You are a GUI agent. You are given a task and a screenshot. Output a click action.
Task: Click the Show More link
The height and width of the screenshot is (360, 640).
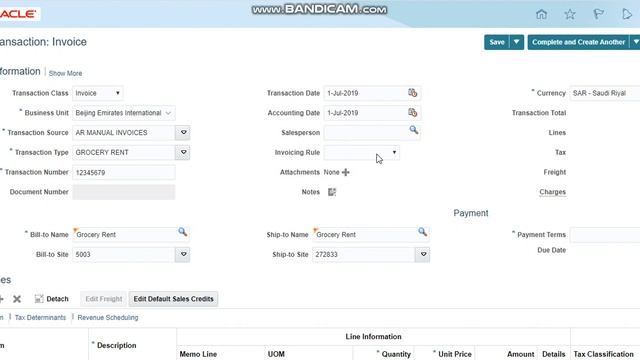65,73
